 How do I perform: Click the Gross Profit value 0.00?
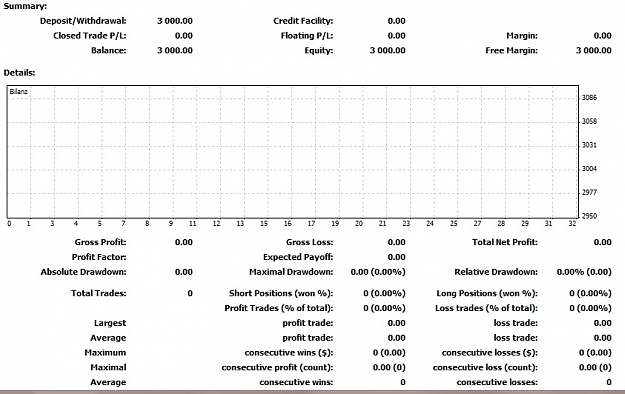pyautogui.click(x=183, y=242)
